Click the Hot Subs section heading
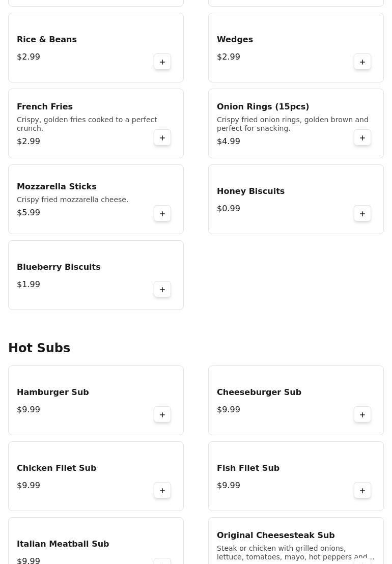The image size is (392, 564). pos(39,348)
